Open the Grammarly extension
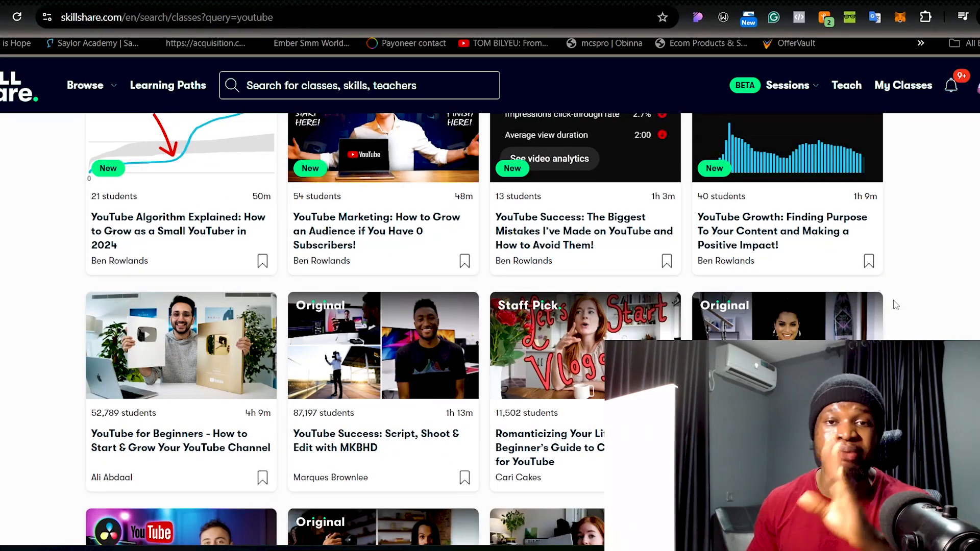This screenshot has height=551, width=980. pos(774,17)
